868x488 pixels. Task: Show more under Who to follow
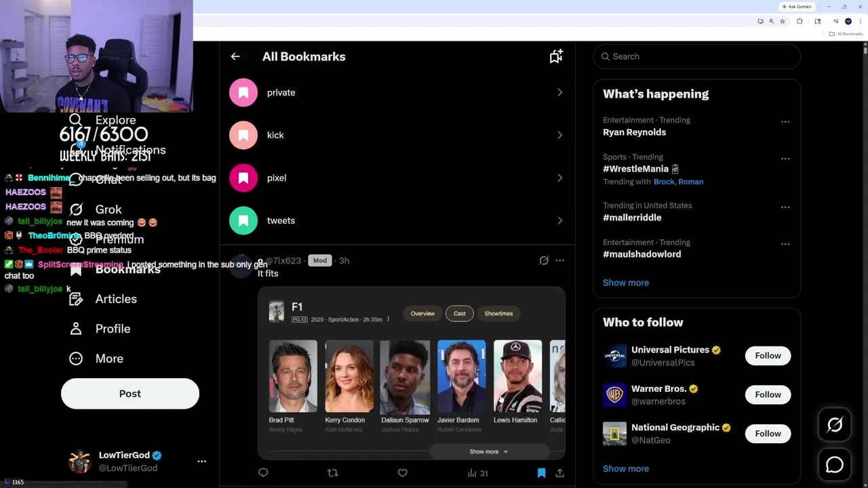625,469
